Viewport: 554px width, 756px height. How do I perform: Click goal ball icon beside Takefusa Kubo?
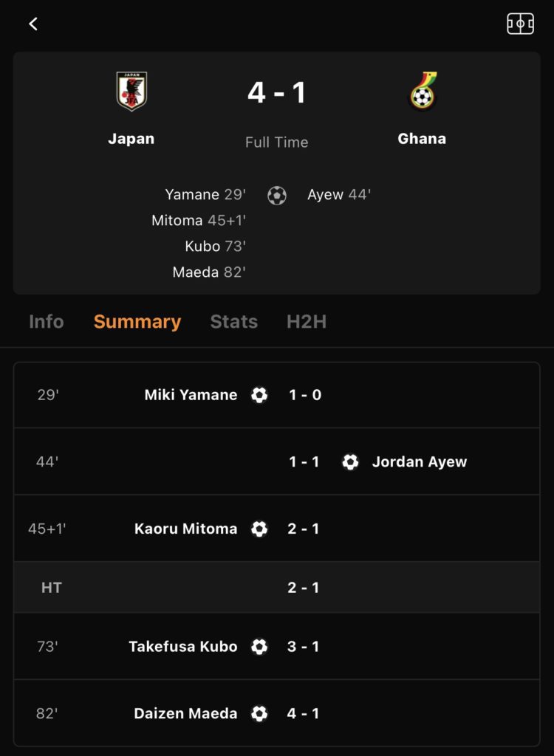[259, 647]
